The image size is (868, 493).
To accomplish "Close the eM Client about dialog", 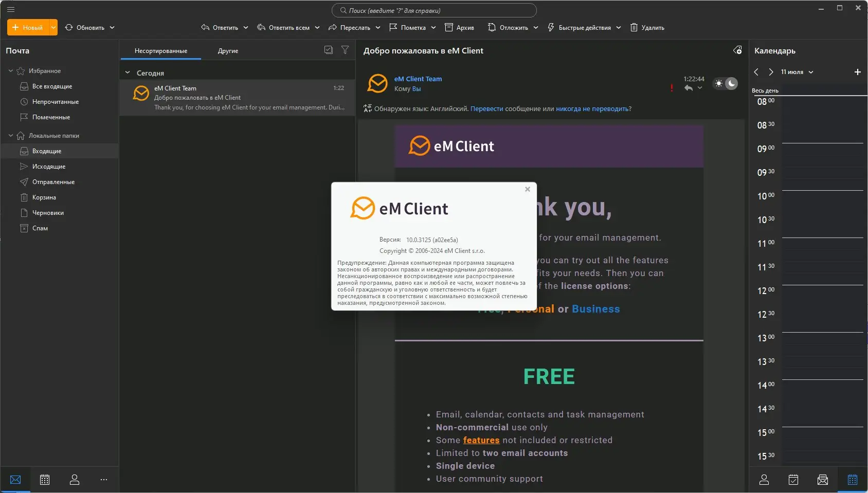I will [528, 189].
